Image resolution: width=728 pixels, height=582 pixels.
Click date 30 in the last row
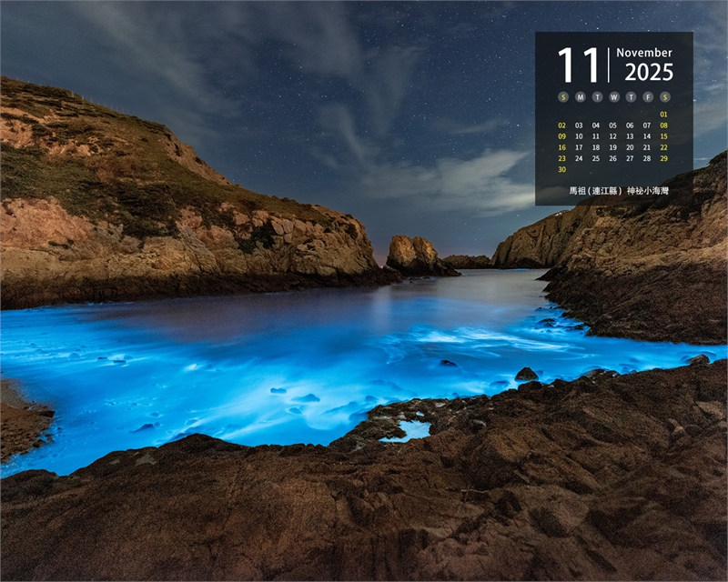tap(562, 169)
